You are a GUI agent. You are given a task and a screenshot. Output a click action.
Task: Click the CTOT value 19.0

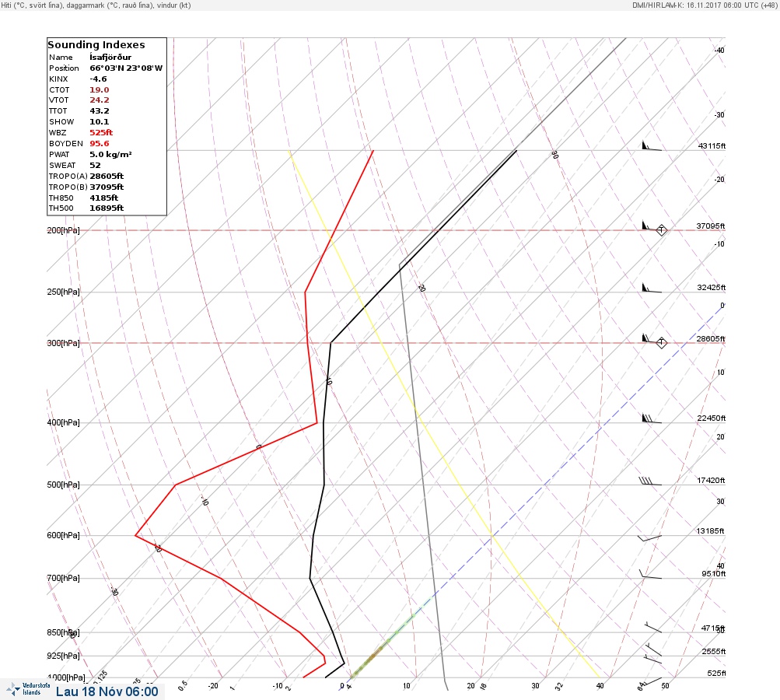99,90
